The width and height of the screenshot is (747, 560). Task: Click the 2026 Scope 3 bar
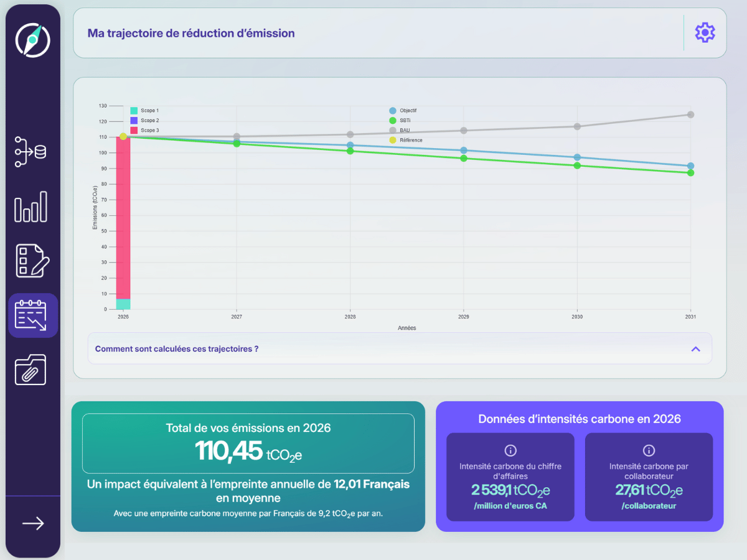pos(123,218)
